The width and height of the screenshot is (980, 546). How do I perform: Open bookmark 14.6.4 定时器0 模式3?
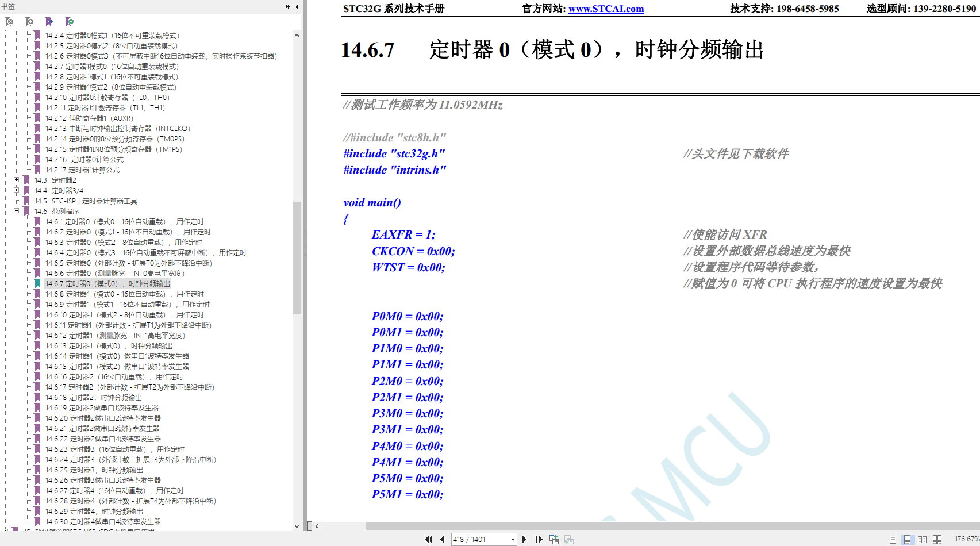pyautogui.click(x=146, y=252)
